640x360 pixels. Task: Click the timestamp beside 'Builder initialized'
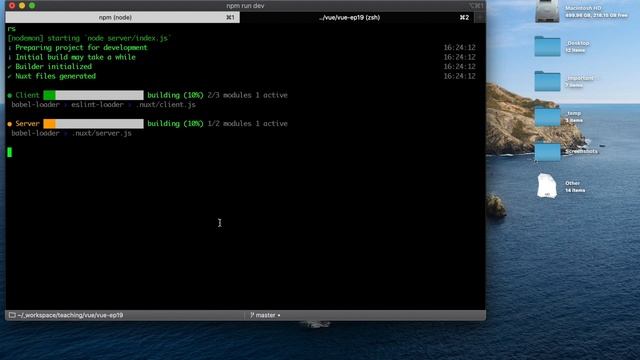click(460, 67)
